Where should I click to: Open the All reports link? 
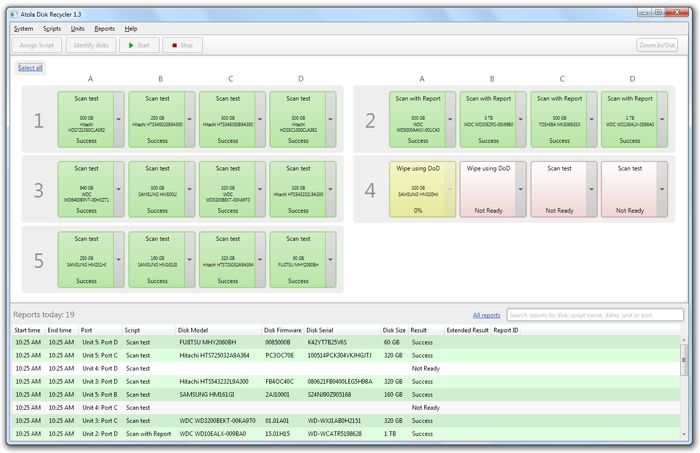[x=487, y=315]
